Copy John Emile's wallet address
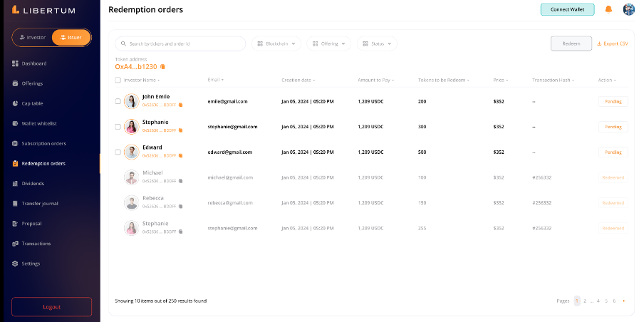 click(x=180, y=105)
